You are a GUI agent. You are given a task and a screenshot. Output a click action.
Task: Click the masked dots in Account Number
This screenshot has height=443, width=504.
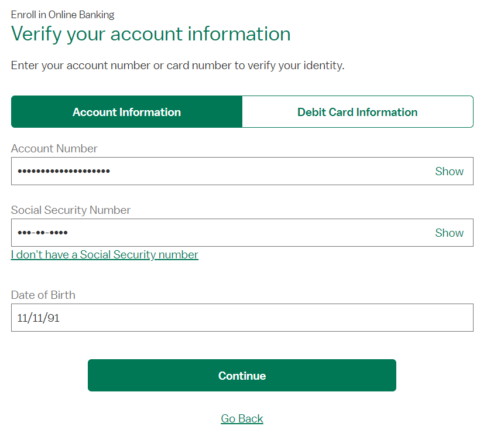click(64, 171)
